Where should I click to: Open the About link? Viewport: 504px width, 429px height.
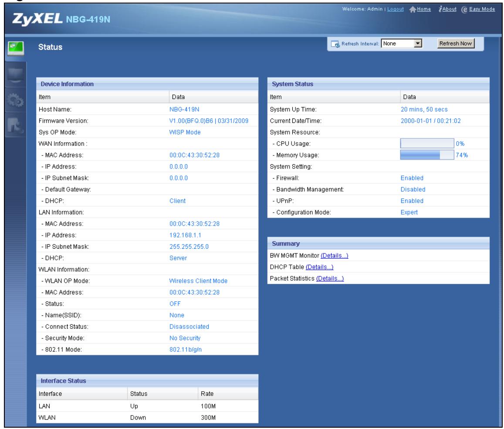click(x=450, y=9)
